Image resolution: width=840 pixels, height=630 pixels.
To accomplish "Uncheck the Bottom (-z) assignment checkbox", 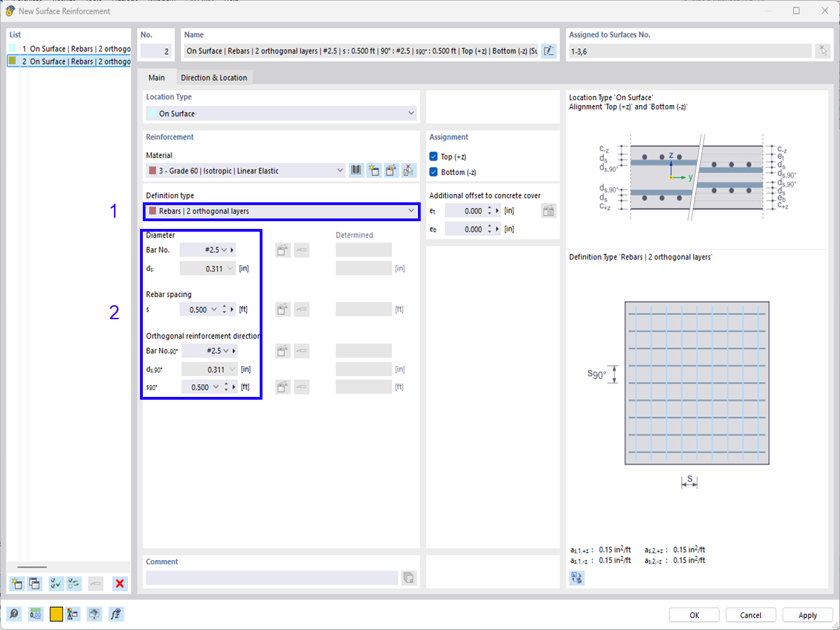I will [433, 172].
